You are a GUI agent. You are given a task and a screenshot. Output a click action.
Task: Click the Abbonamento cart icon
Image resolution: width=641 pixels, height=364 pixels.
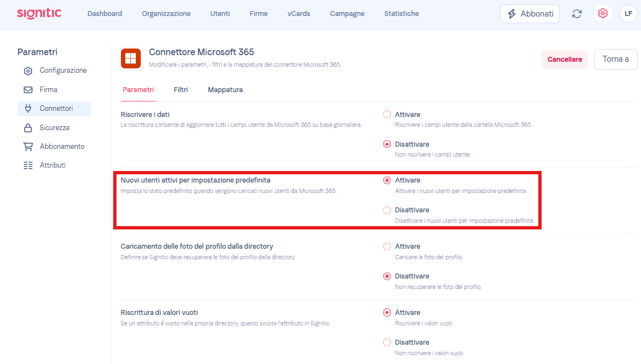pyautogui.click(x=28, y=146)
